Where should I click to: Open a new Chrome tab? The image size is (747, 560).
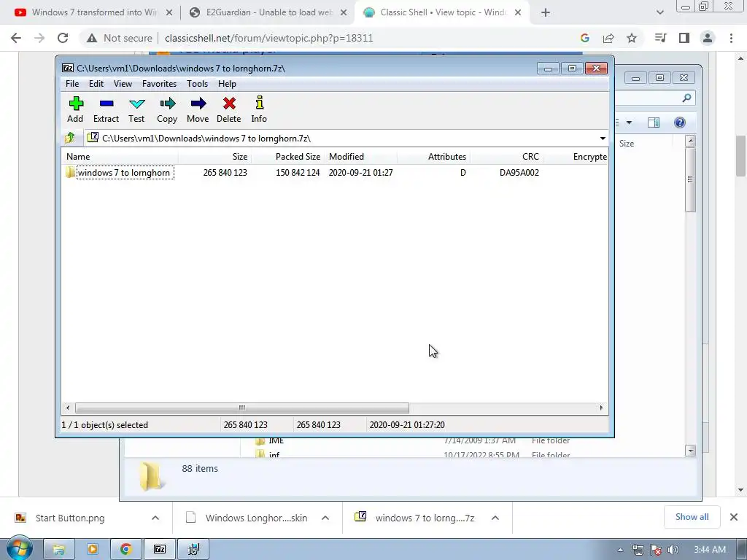pos(546,13)
